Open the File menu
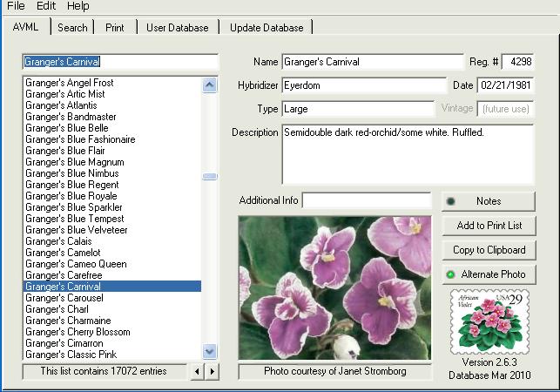The height and width of the screenshot is (392, 560). pos(16,6)
